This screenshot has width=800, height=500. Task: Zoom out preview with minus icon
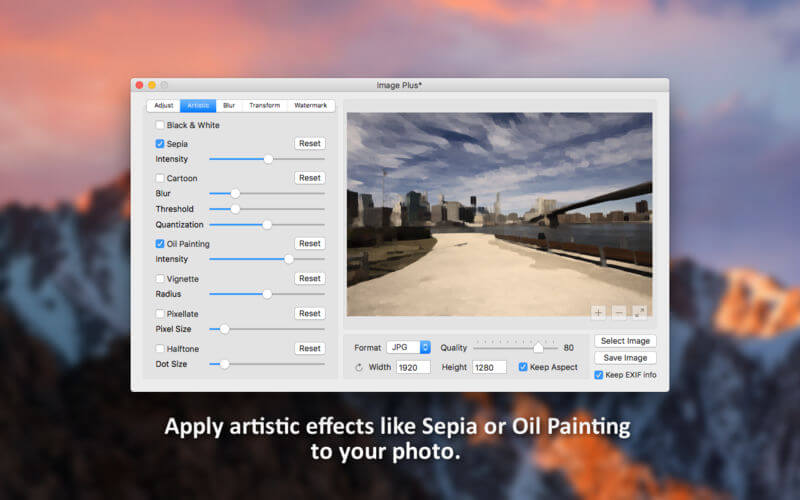[619, 312]
